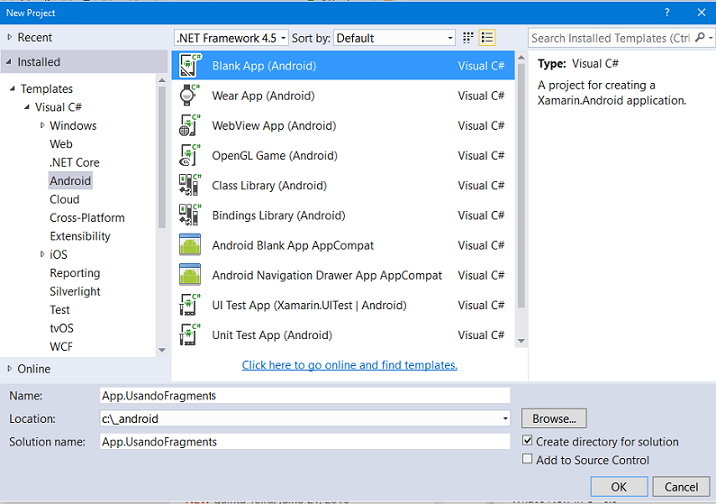Click the category tree scrollbar up arrow
Screen dimensions: 716x504
click(162, 81)
